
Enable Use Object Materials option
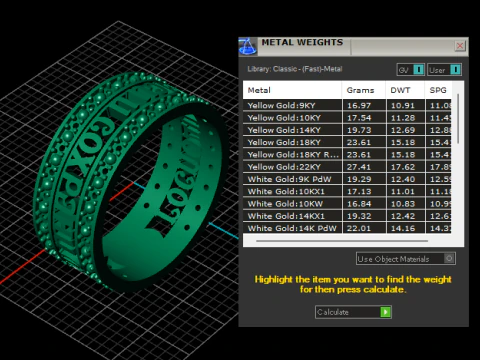pyautogui.click(x=449, y=258)
